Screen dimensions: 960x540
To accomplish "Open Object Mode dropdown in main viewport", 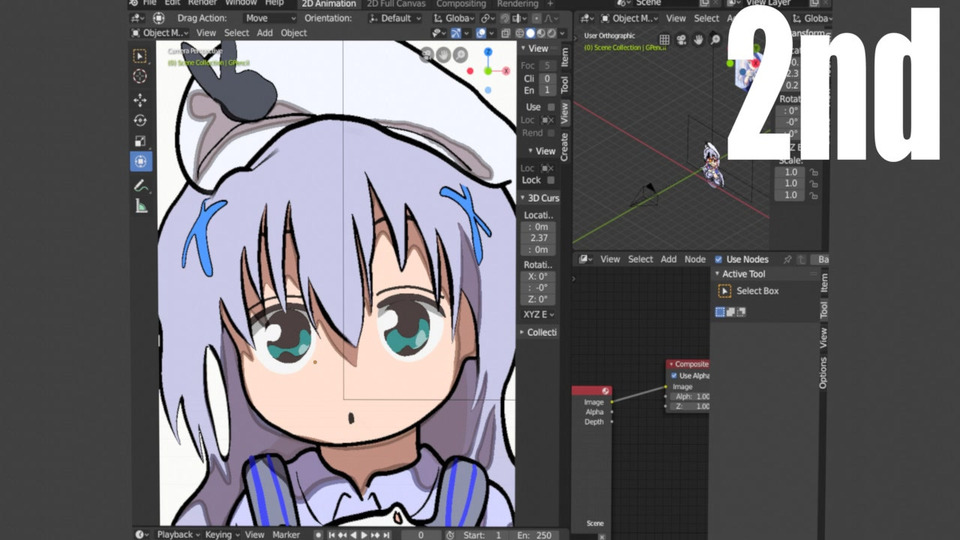I will click(x=160, y=33).
